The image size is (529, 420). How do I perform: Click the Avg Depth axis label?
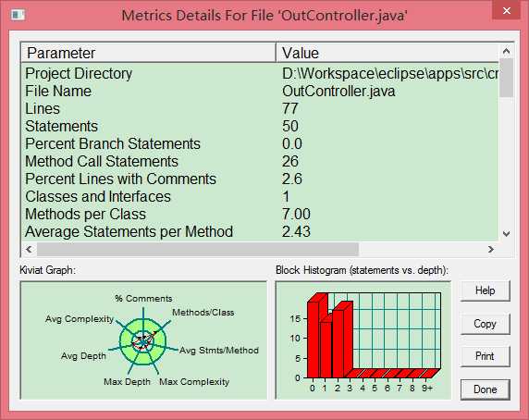[x=83, y=356]
